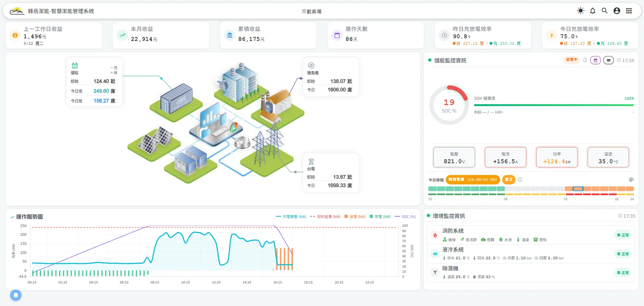The height and width of the screenshot is (306, 644).
Task: Click the search magnifier icon
Action: tap(604, 11)
